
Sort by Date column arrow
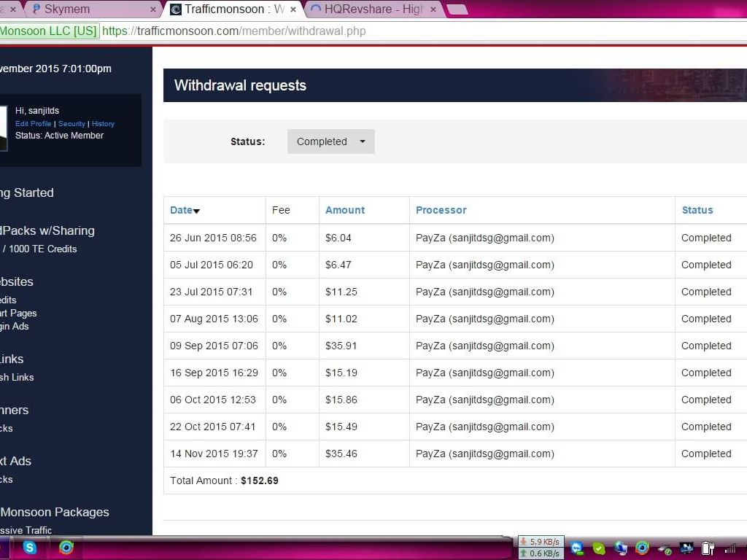tap(196, 211)
